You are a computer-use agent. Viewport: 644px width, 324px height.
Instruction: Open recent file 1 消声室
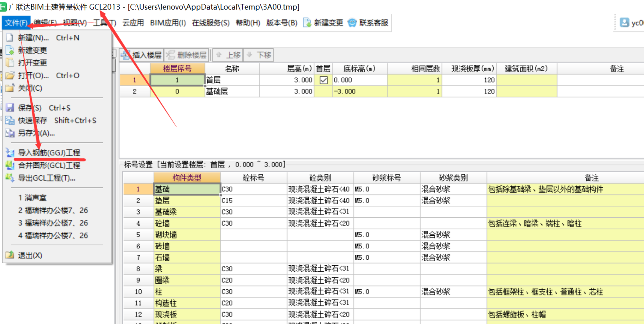57,198
